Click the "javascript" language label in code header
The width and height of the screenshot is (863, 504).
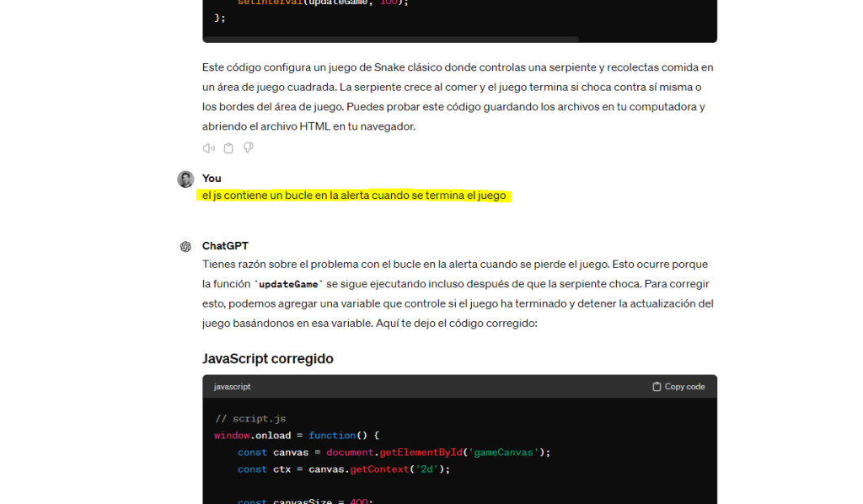(x=232, y=387)
